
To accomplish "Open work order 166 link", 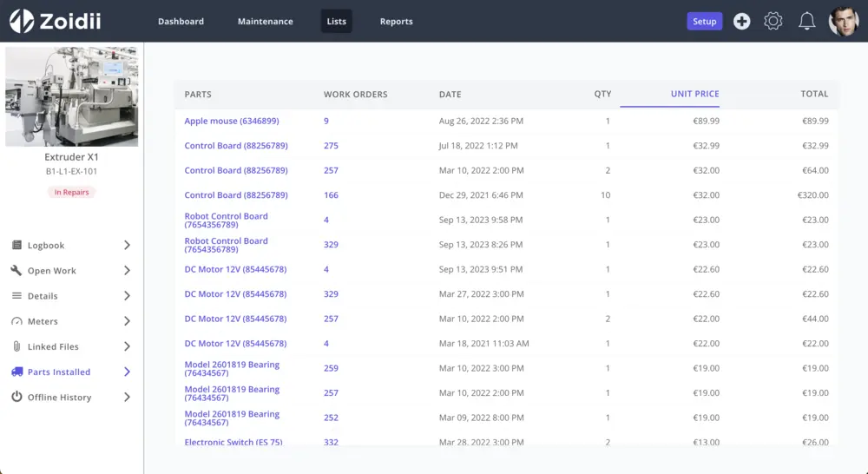I will pyautogui.click(x=331, y=195).
